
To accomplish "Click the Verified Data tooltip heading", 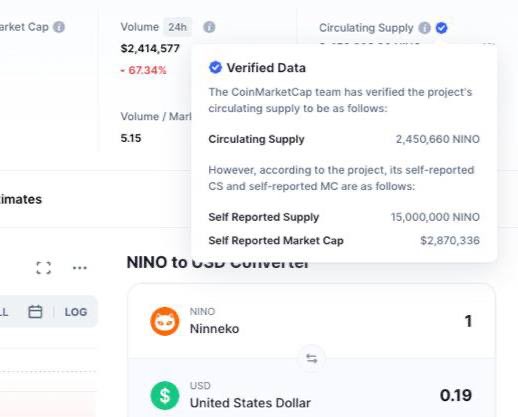I will tap(266, 68).
